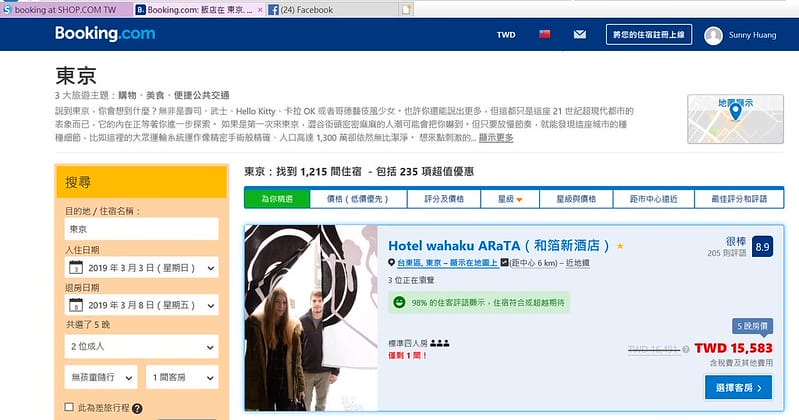This screenshot has width=799, height=420.
Task: Tick the business trip checkbox
Action: [69, 408]
